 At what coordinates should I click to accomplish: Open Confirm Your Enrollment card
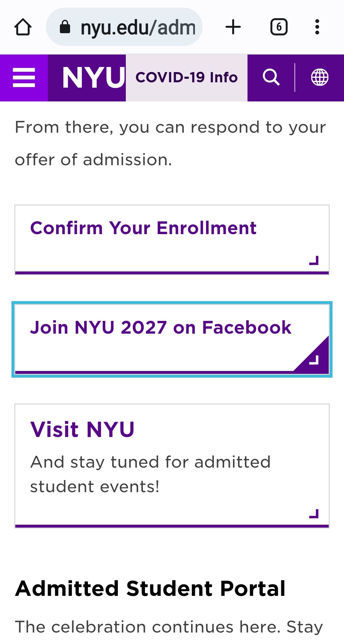coord(143,228)
